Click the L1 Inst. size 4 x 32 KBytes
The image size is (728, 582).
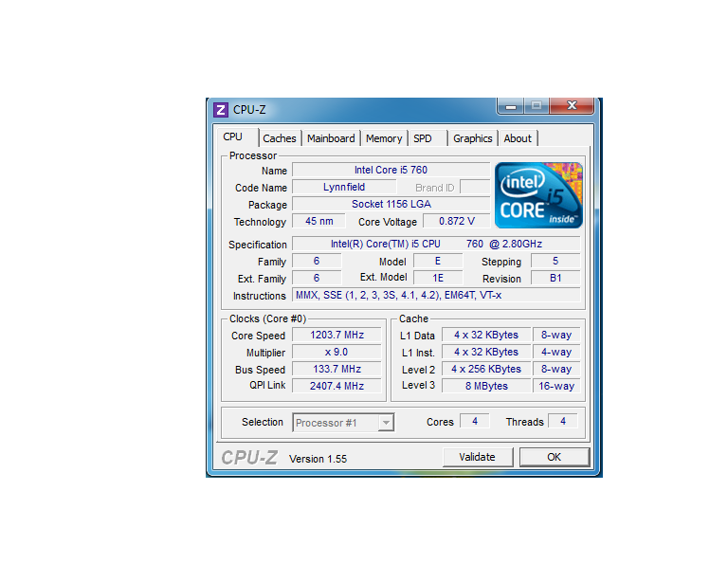(x=486, y=353)
